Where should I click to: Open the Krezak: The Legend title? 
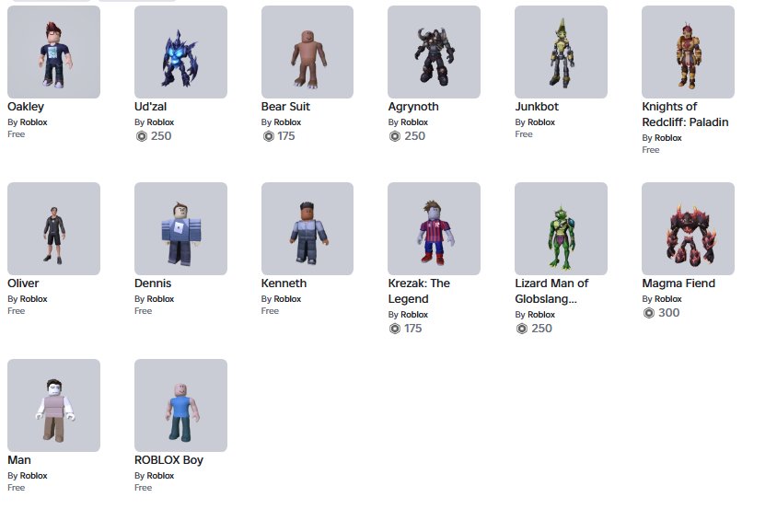[419, 291]
